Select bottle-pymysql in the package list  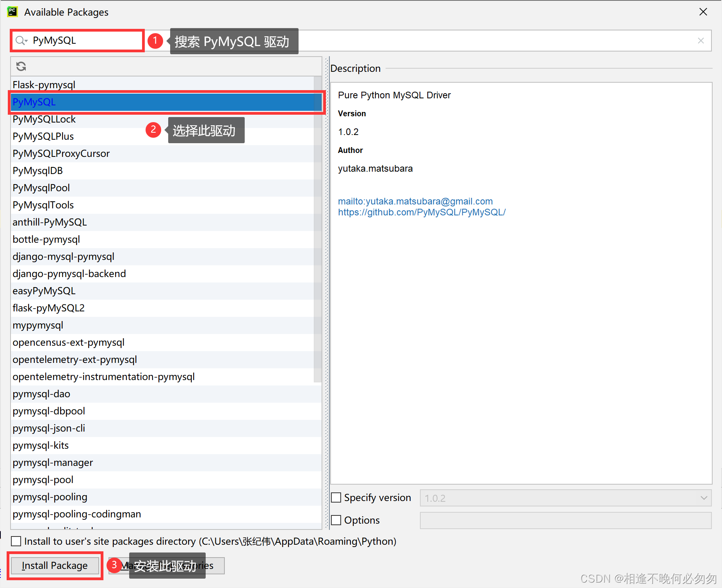[x=162, y=239]
